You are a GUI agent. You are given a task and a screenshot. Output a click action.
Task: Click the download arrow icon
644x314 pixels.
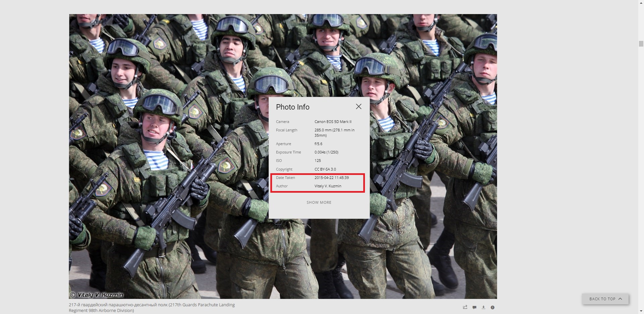click(x=483, y=307)
